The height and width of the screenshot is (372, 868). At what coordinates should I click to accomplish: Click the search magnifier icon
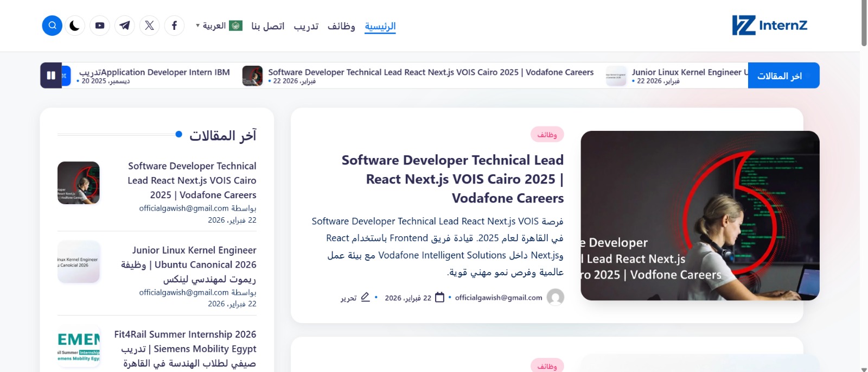[x=52, y=26]
